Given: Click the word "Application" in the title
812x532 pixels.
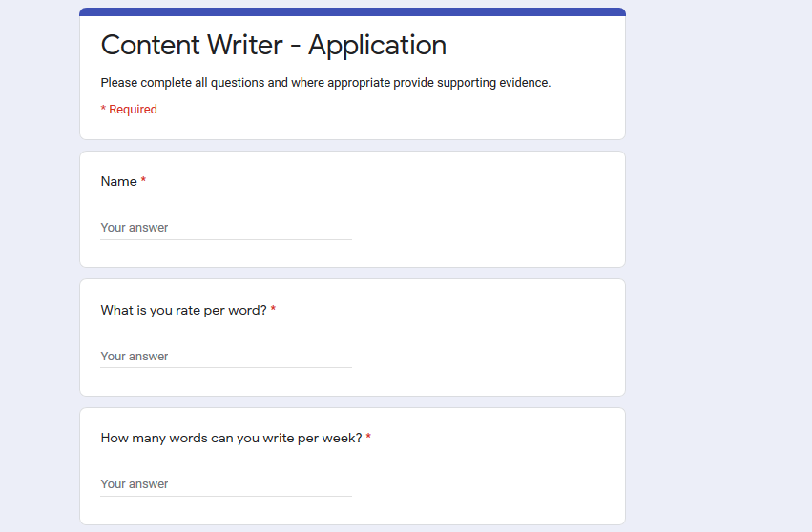Looking at the screenshot, I should click(x=377, y=45).
